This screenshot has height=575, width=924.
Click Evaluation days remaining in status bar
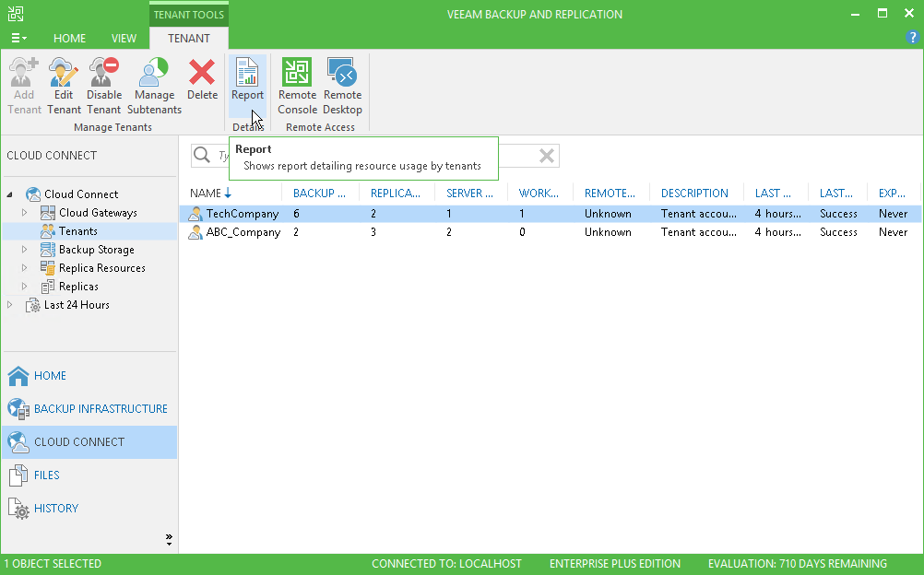pos(798,564)
